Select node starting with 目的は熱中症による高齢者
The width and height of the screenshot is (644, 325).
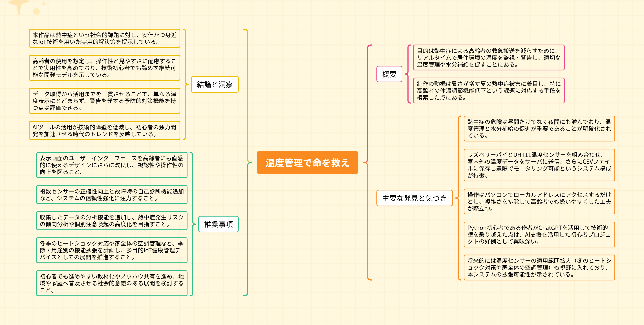tap(489, 58)
